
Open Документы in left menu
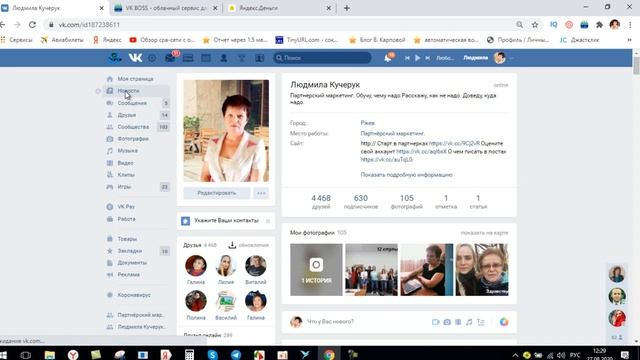pos(132,262)
